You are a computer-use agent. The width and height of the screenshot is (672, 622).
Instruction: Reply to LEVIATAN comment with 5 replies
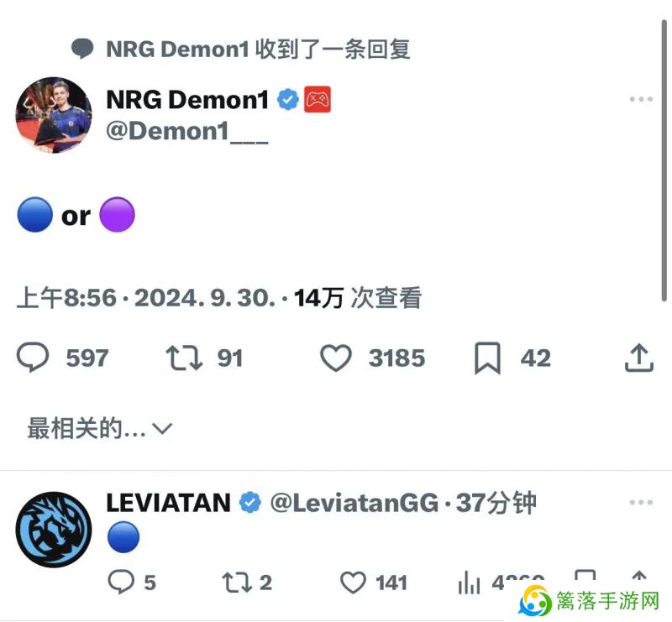(x=121, y=582)
